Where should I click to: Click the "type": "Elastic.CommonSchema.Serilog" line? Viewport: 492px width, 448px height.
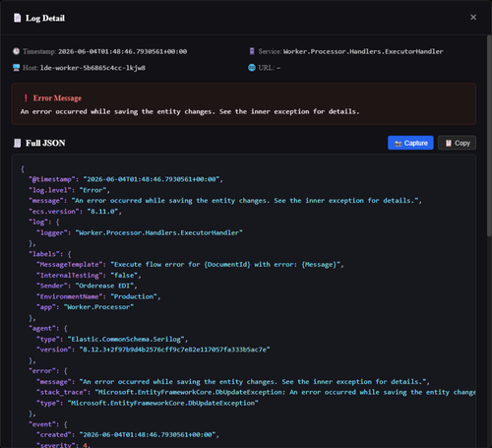(x=112, y=339)
